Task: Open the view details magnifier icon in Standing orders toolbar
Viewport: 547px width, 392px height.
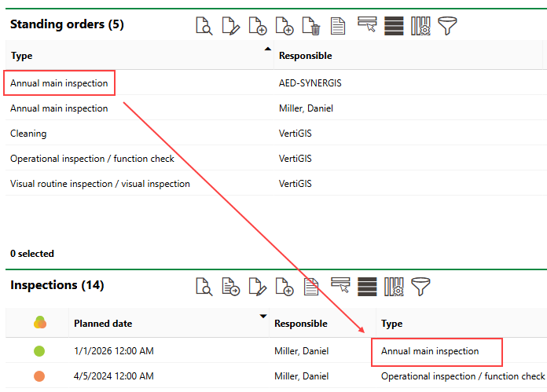Action: 204,26
